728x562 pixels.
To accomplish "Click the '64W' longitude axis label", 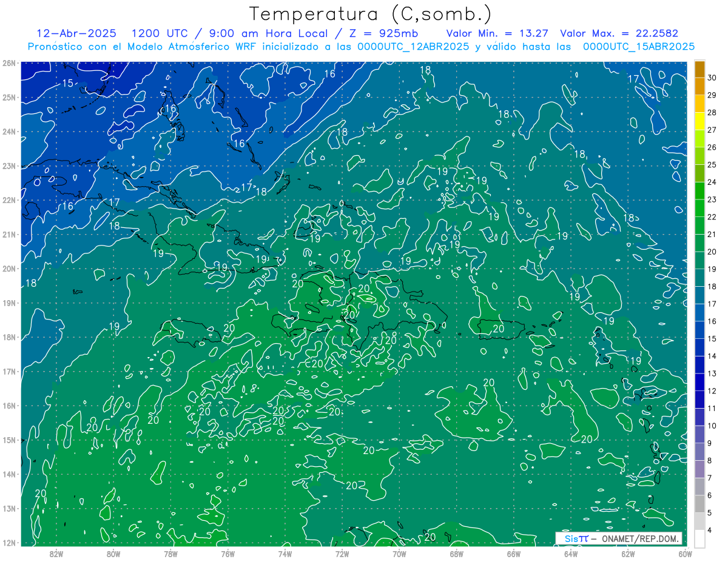I will coord(571,554).
